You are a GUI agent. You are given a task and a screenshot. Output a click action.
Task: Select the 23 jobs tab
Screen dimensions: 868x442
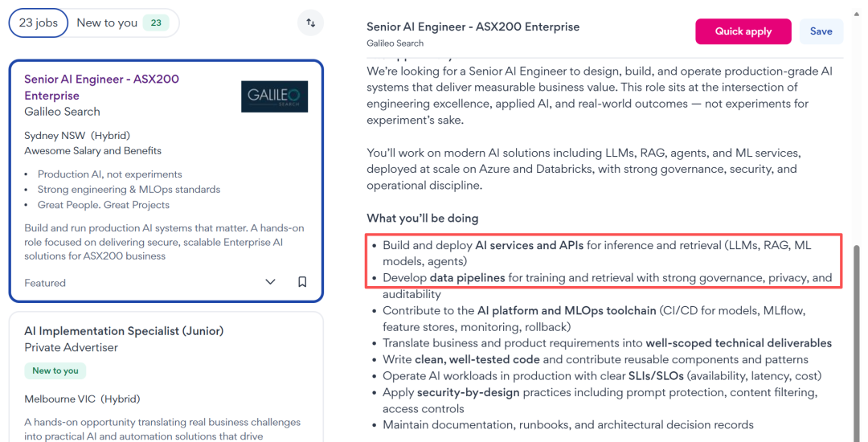39,23
